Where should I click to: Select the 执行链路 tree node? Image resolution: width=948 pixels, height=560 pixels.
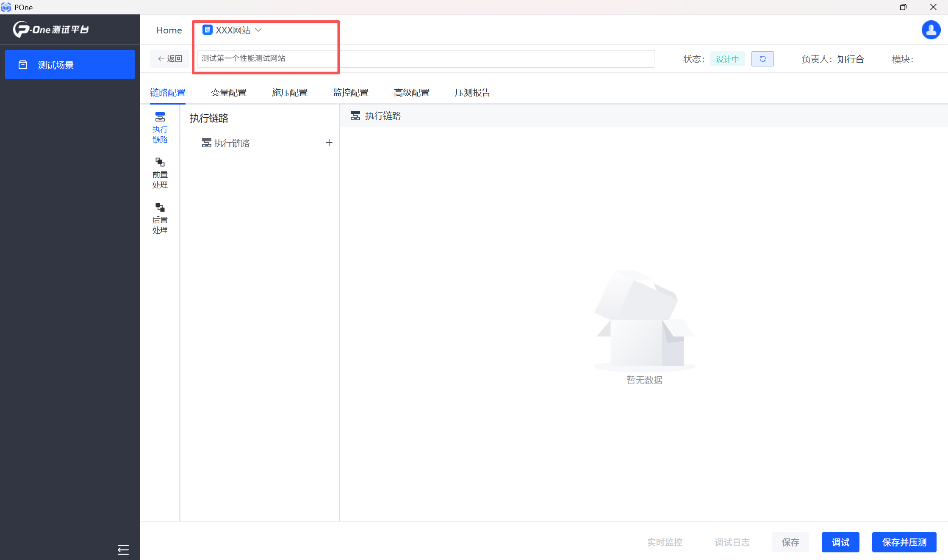coord(231,143)
